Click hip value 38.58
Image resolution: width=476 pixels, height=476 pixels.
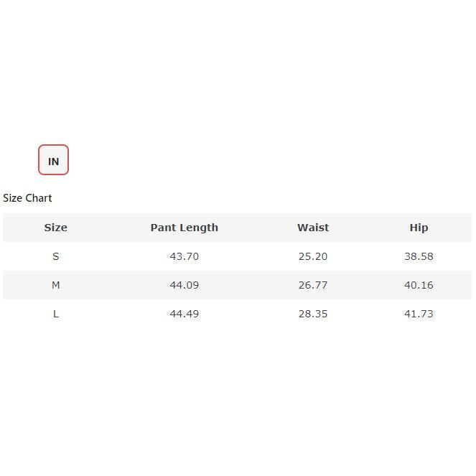point(419,256)
